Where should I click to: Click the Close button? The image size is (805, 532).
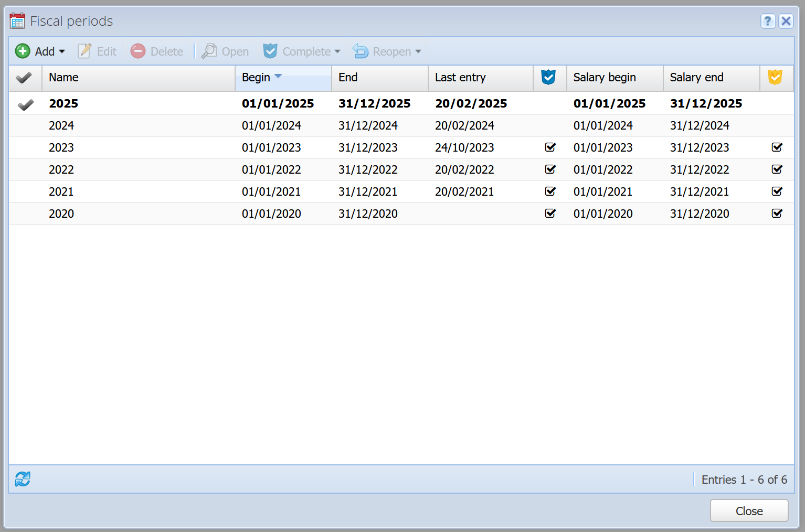tap(749, 510)
